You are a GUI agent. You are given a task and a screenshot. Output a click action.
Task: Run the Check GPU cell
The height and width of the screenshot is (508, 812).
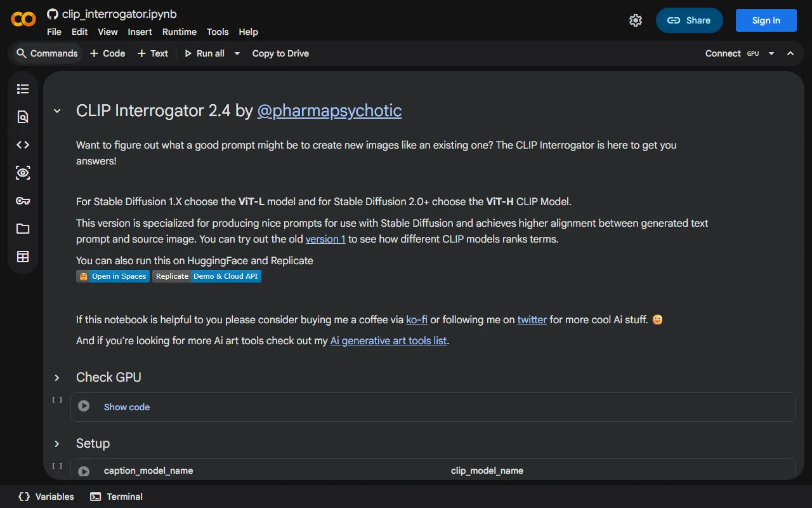click(84, 406)
